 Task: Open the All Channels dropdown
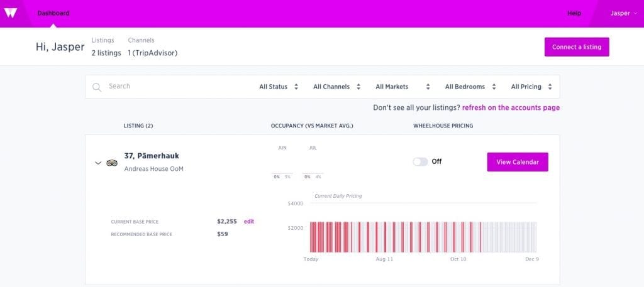pyautogui.click(x=337, y=87)
